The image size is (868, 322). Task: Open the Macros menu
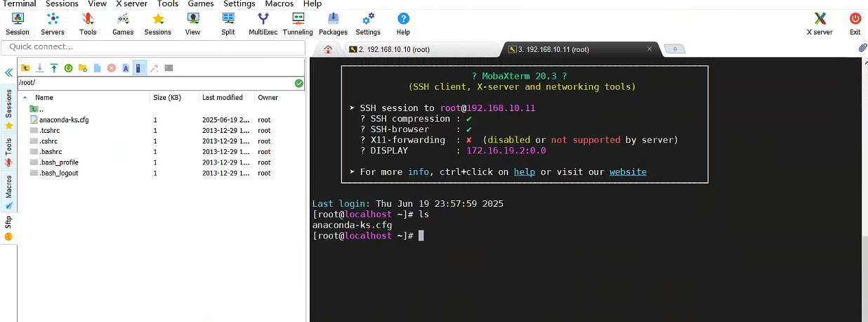pyautogui.click(x=279, y=4)
